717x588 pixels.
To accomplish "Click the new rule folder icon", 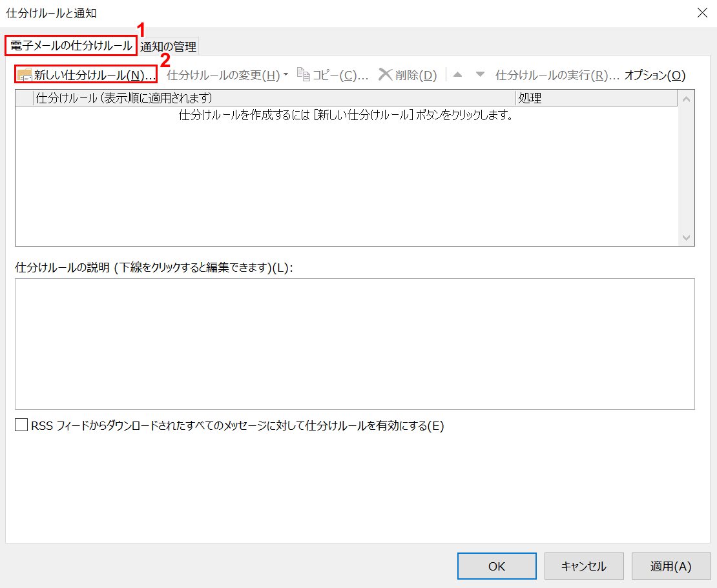I will [x=25, y=75].
